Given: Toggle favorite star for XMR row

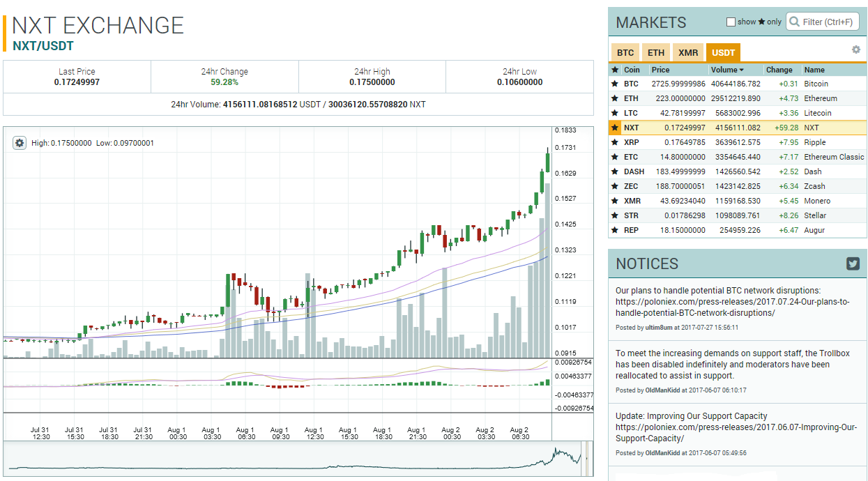Looking at the screenshot, I should (x=615, y=201).
